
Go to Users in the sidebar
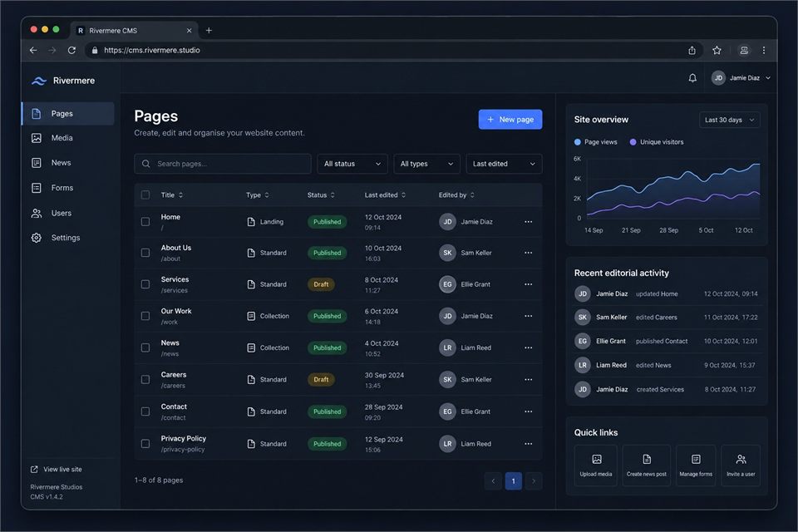(x=67, y=213)
